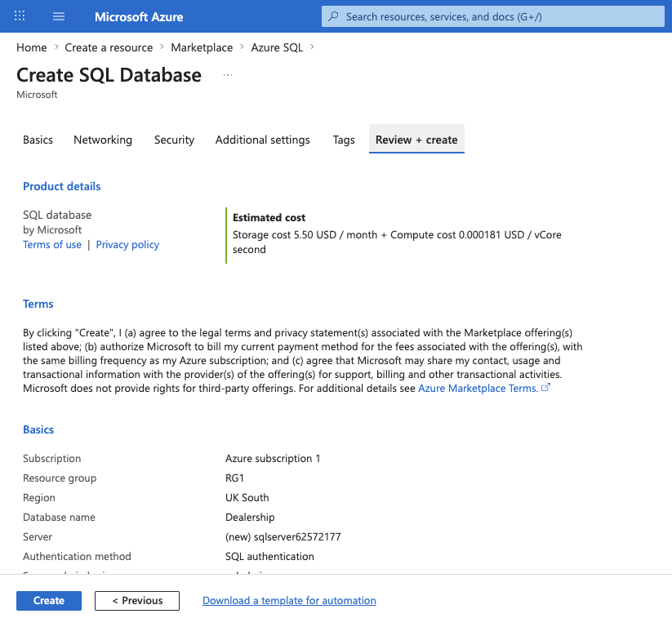
Task: Click the Storage cost 5.50 USD text
Action: [x=285, y=235]
